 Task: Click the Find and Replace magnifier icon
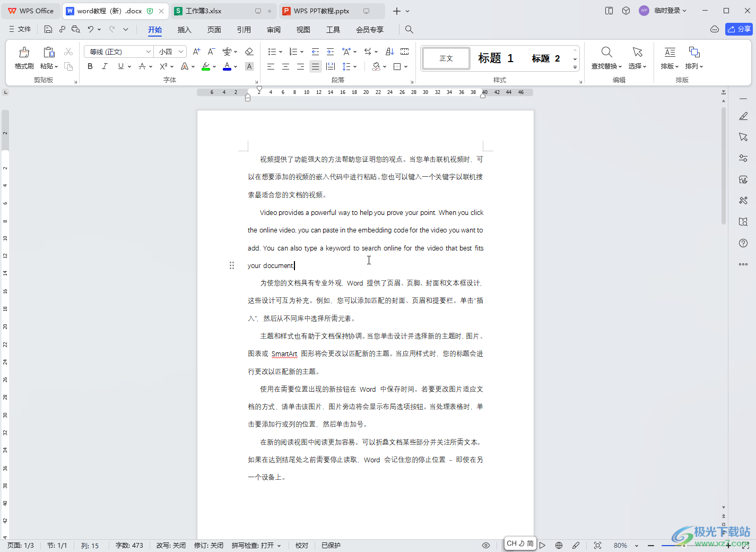pos(606,52)
